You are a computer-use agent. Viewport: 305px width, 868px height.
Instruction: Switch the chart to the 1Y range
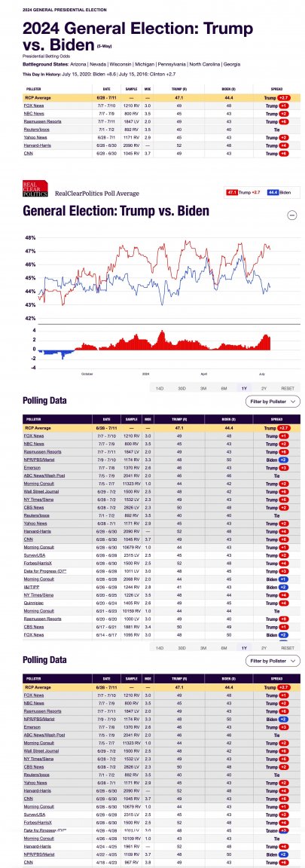(243, 389)
